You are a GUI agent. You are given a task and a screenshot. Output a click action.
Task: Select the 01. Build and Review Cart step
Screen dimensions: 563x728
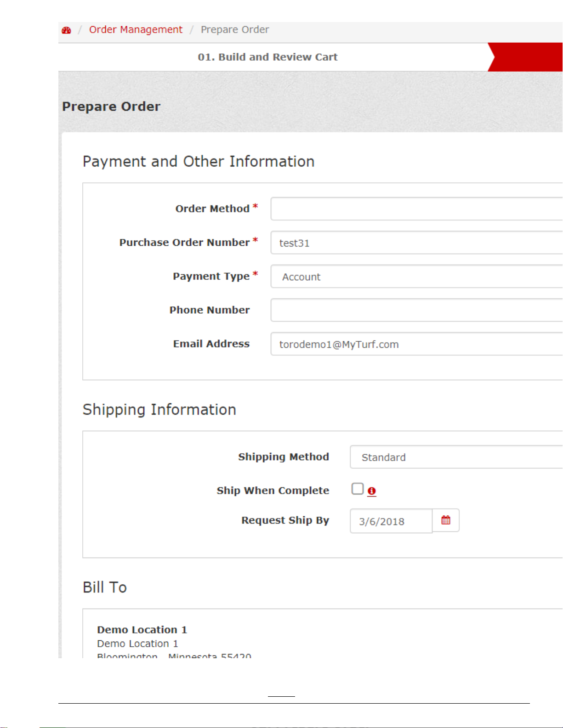pos(267,57)
